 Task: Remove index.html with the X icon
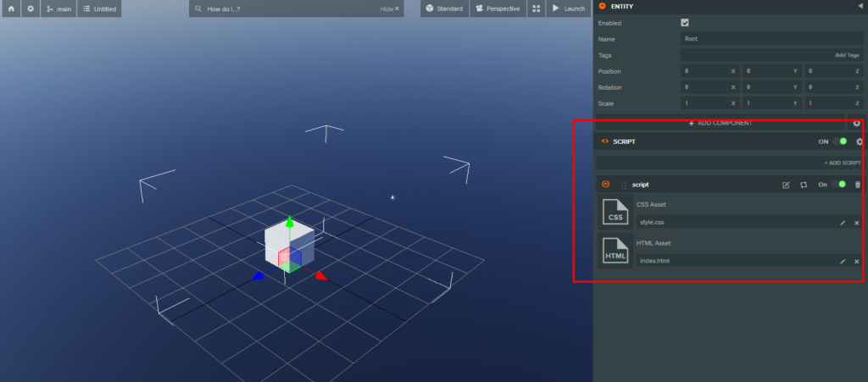click(x=857, y=262)
